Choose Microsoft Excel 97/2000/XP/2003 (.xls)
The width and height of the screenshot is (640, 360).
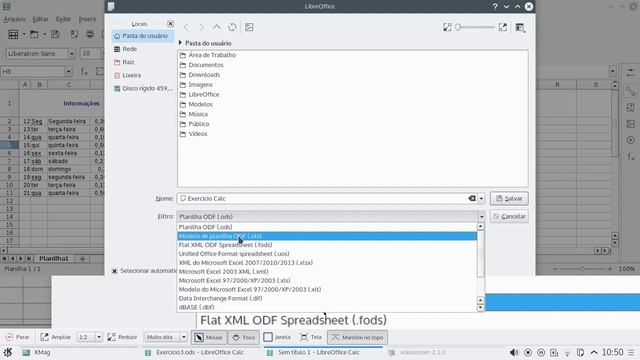click(x=327, y=280)
